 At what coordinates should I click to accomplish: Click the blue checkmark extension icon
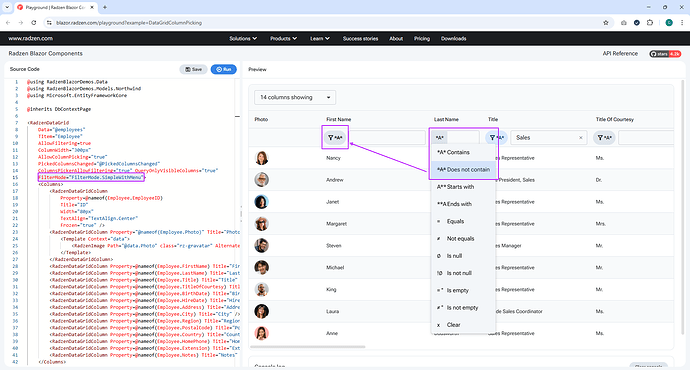[637, 22]
